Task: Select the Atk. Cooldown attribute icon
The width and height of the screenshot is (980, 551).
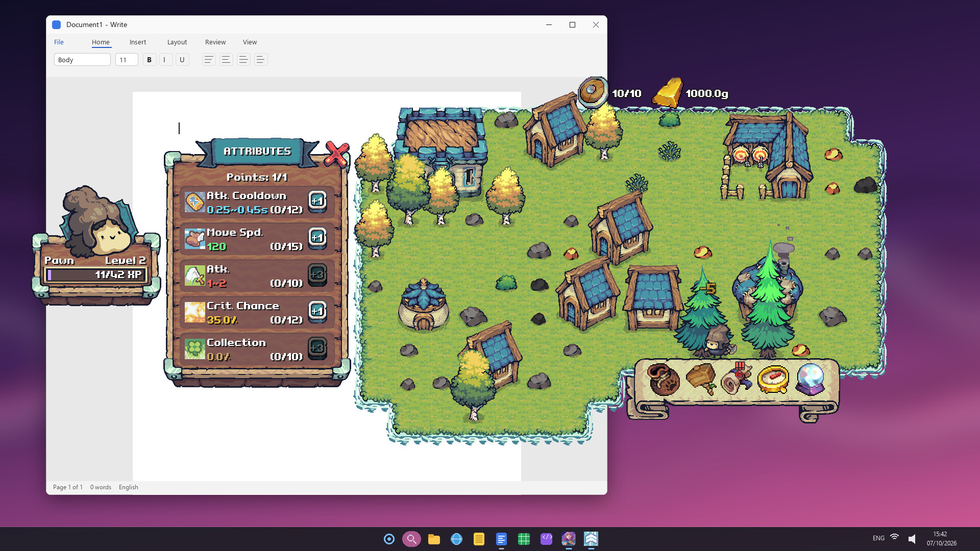Action: pos(194,203)
